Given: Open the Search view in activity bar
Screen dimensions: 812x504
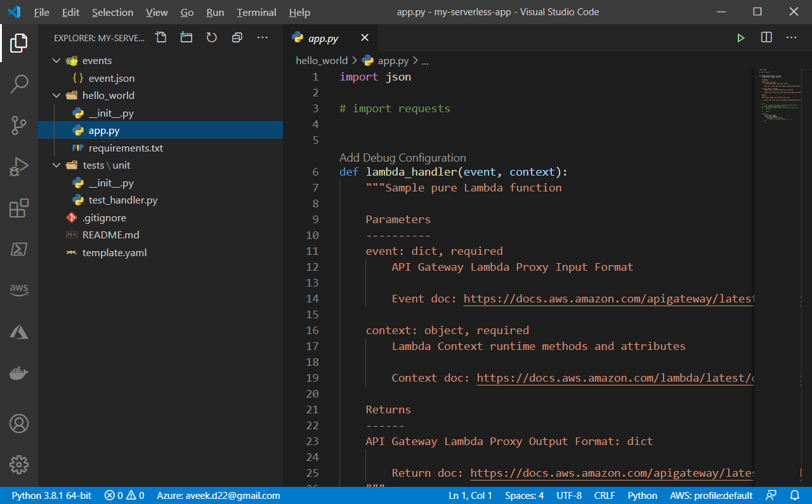Looking at the screenshot, I should (x=19, y=84).
